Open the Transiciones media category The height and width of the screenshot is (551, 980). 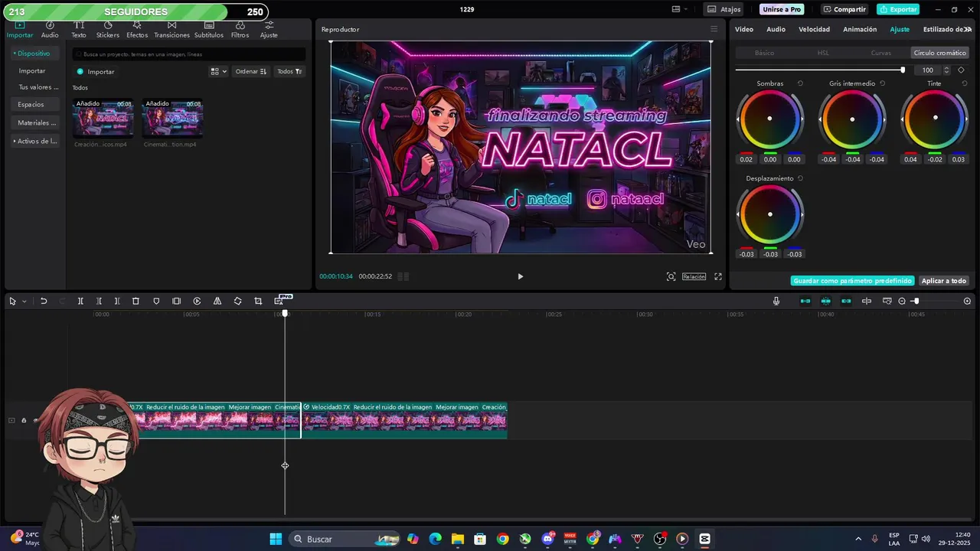171,30
